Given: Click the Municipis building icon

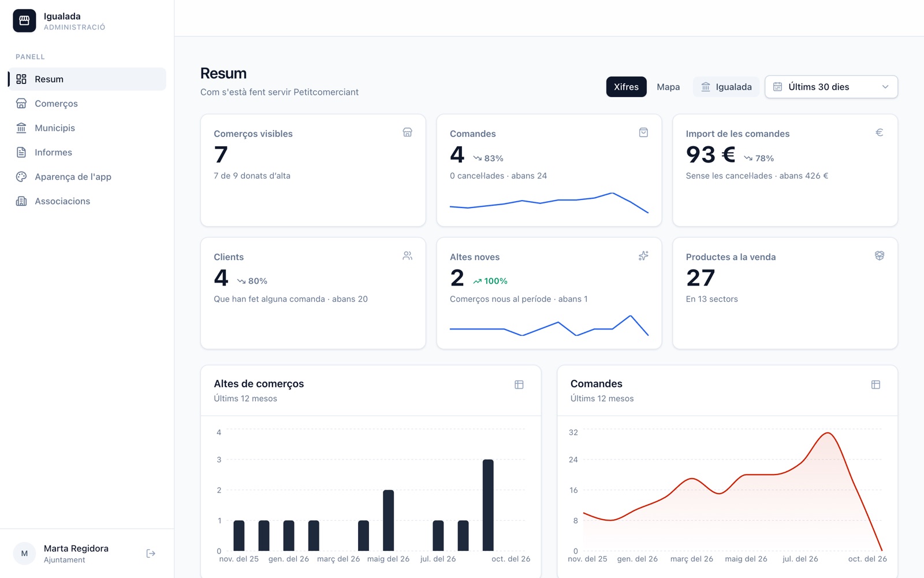Looking at the screenshot, I should tap(21, 128).
